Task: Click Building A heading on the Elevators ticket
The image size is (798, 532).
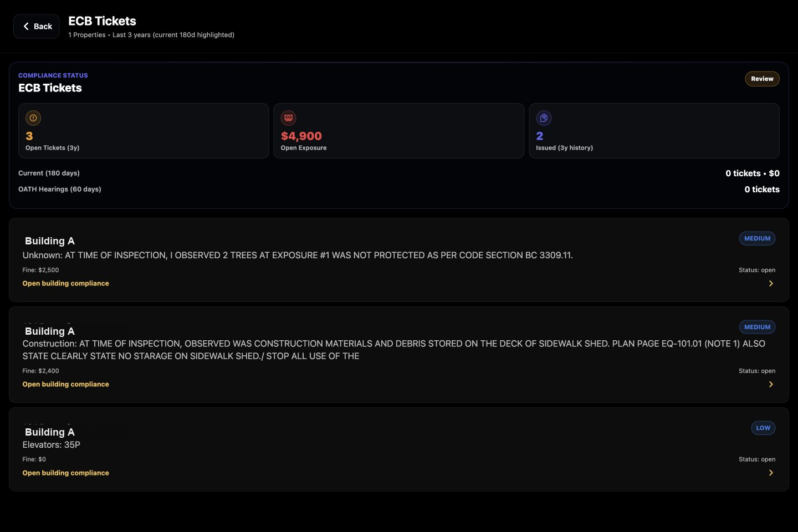Action: point(50,432)
